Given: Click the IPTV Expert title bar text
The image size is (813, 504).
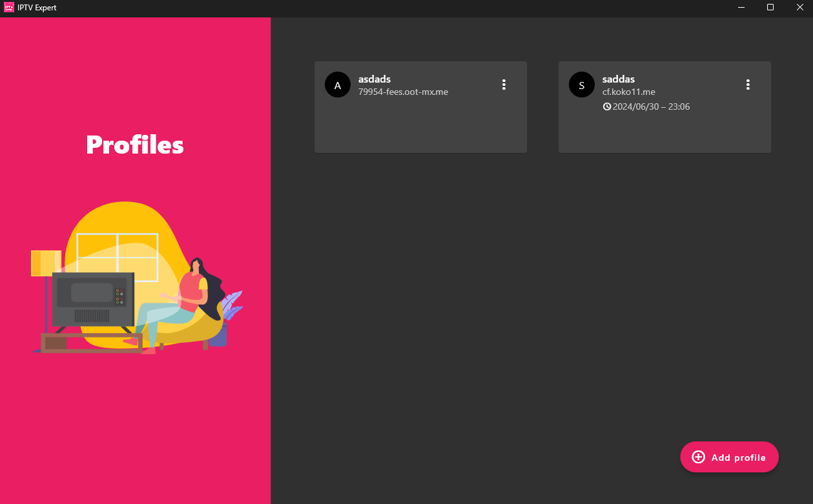Looking at the screenshot, I should tap(36, 8).
